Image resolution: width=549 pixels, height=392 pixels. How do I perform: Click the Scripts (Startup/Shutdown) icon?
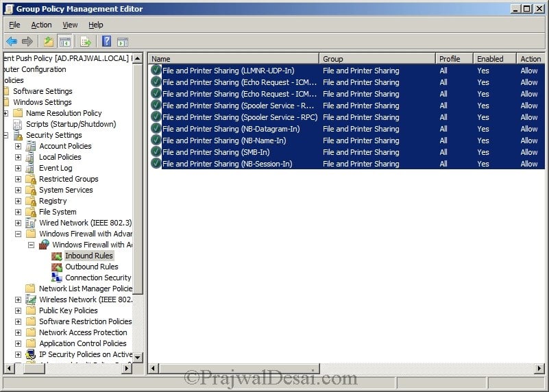click(x=18, y=124)
